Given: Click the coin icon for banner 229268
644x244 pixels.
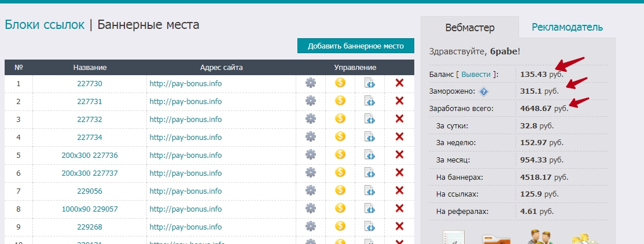Looking at the screenshot, I should (340, 227).
